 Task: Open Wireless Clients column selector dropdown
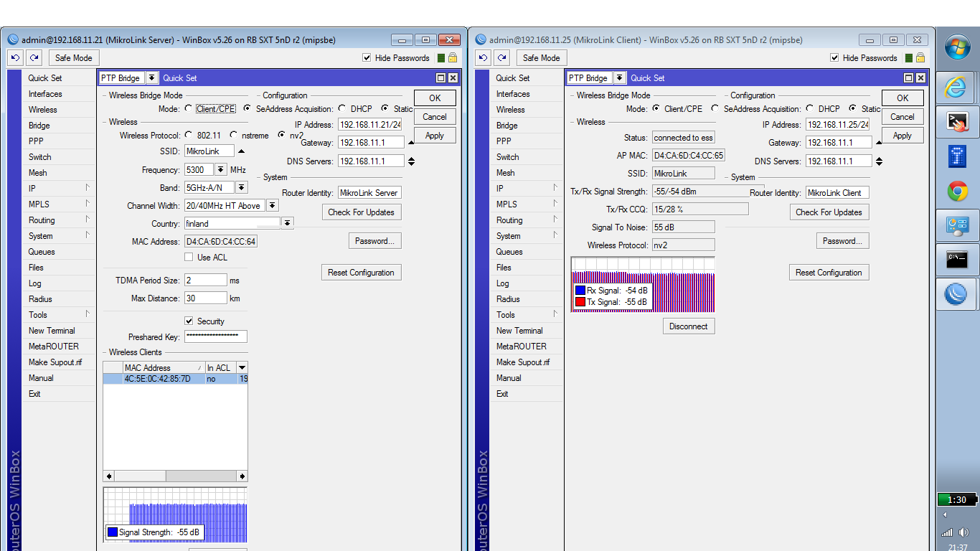click(242, 368)
